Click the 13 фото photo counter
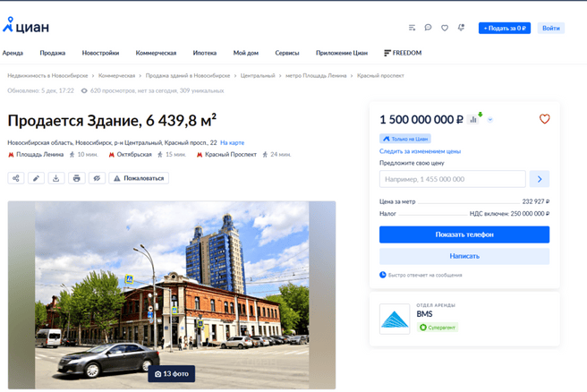Image resolution: width=587 pixels, height=392 pixels. click(172, 374)
